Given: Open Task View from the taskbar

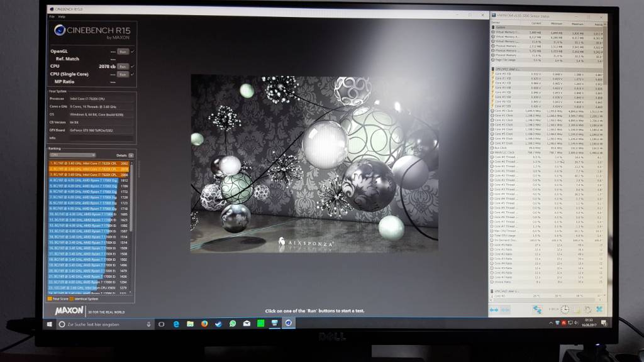Looking at the screenshot, I should (x=162, y=324).
